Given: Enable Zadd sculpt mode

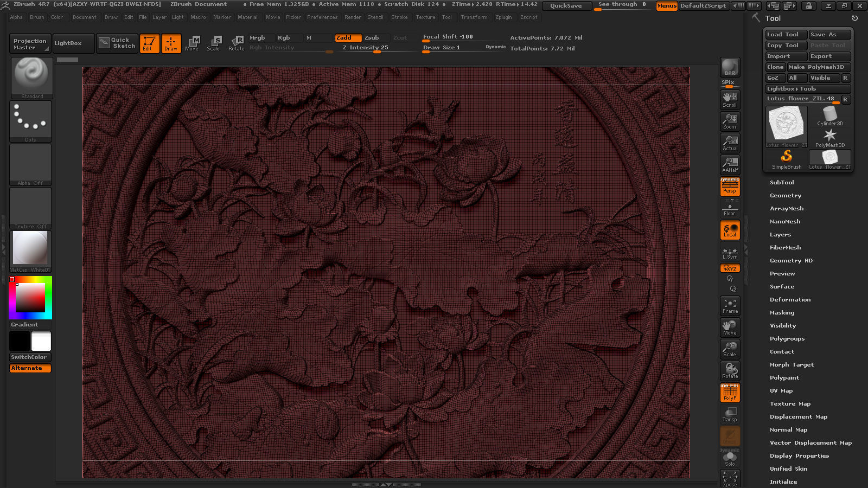Looking at the screenshot, I should click(x=347, y=37).
